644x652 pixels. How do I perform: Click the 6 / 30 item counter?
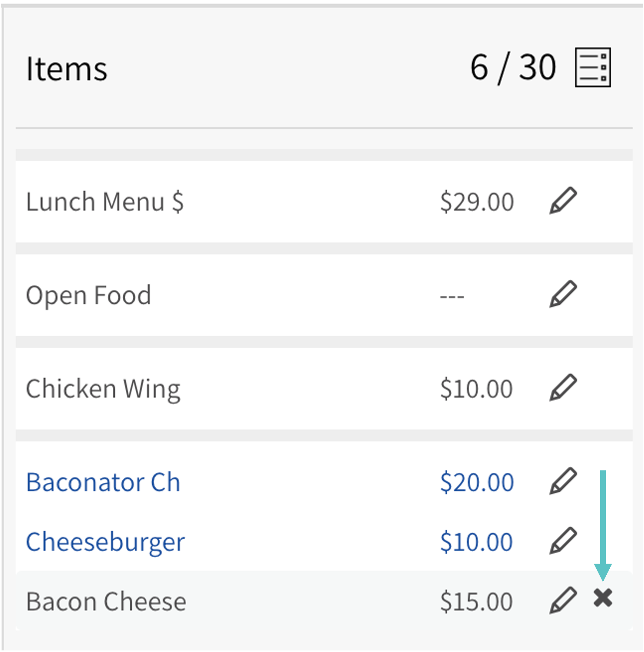513,68
